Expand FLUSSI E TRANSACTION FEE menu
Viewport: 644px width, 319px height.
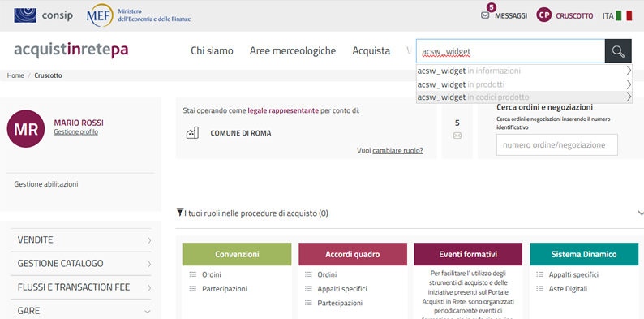pos(81,287)
